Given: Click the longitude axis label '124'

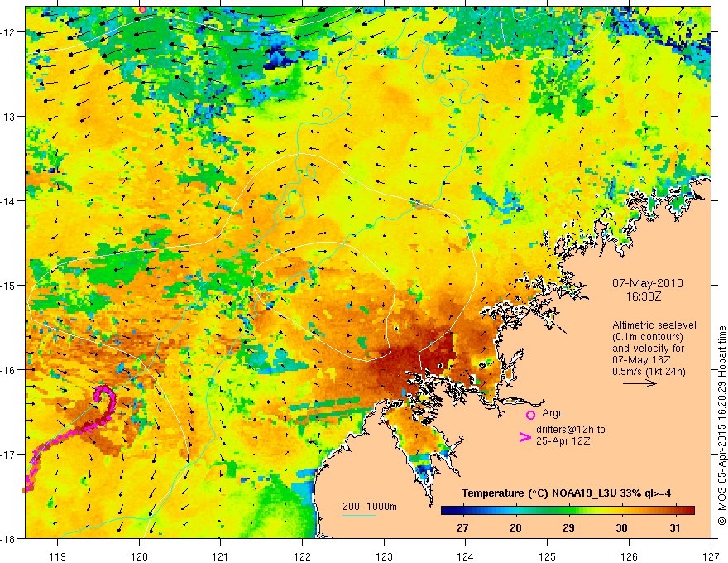Looking at the screenshot, I should click(466, 556).
